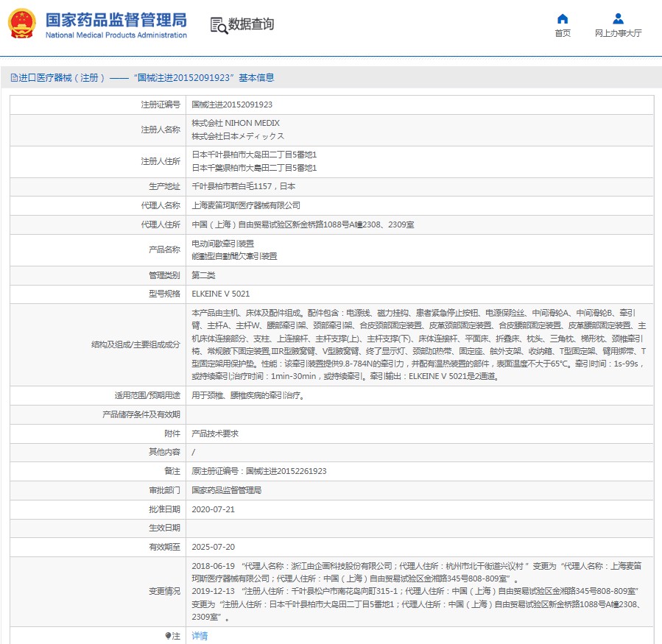Click National Medical Products Administration subtitle
The image size is (662, 644).
(116, 35)
